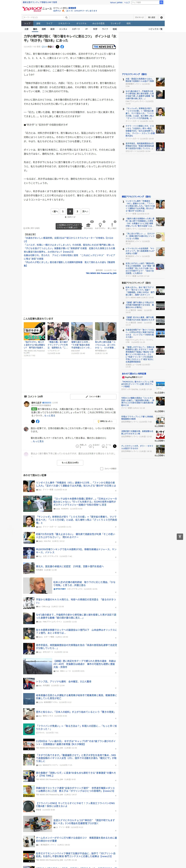Share expert comment on X
Screen dimensions: 186x868
point(33,422)
